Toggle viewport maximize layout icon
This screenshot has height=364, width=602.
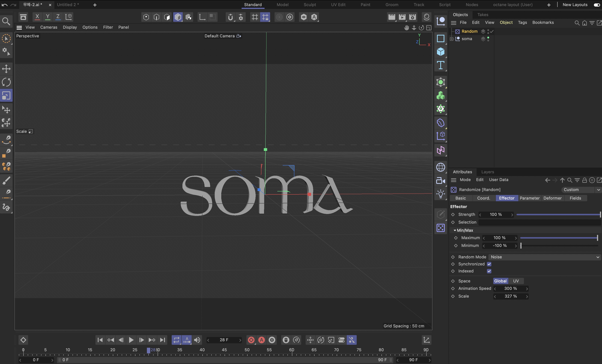click(429, 28)
